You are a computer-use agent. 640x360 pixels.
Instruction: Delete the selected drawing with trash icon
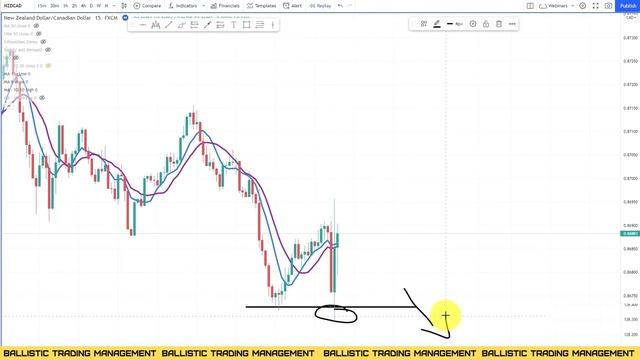[x=499, y=24]
